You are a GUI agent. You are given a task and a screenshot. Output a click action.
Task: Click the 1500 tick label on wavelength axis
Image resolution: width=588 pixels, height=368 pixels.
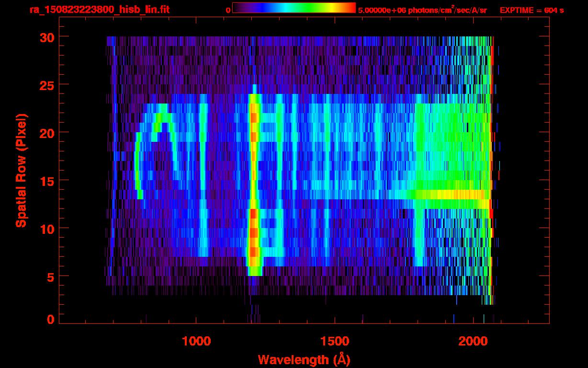334,341
